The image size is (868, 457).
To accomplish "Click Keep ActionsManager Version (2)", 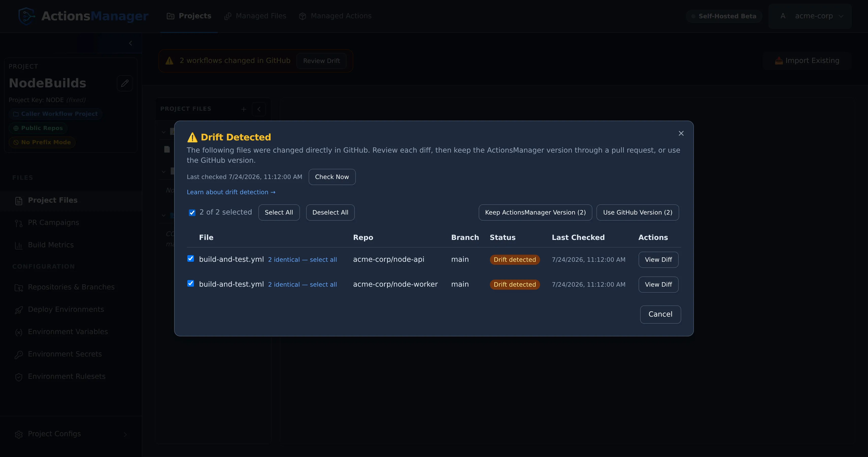I will (x=536, y=212).
